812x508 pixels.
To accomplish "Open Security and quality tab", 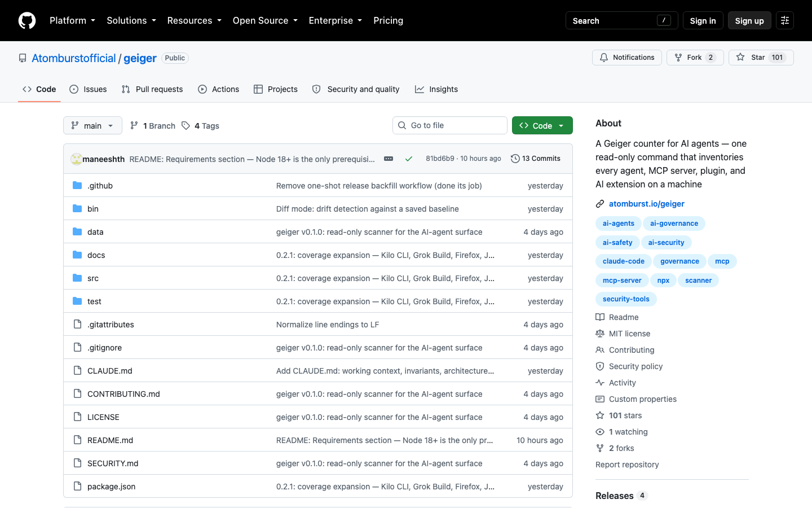I will (356, 89).
